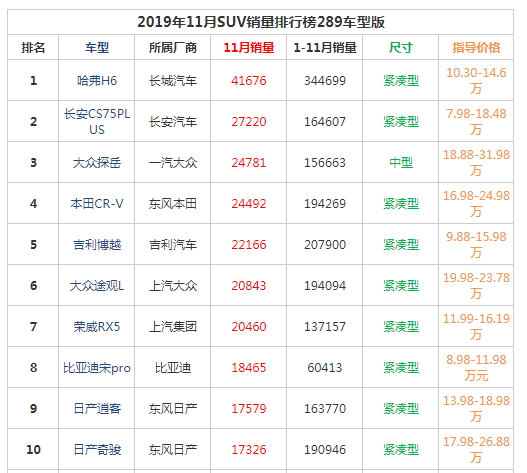Click the November sales value 22166

pyautogui.click(x=249, y=245)
